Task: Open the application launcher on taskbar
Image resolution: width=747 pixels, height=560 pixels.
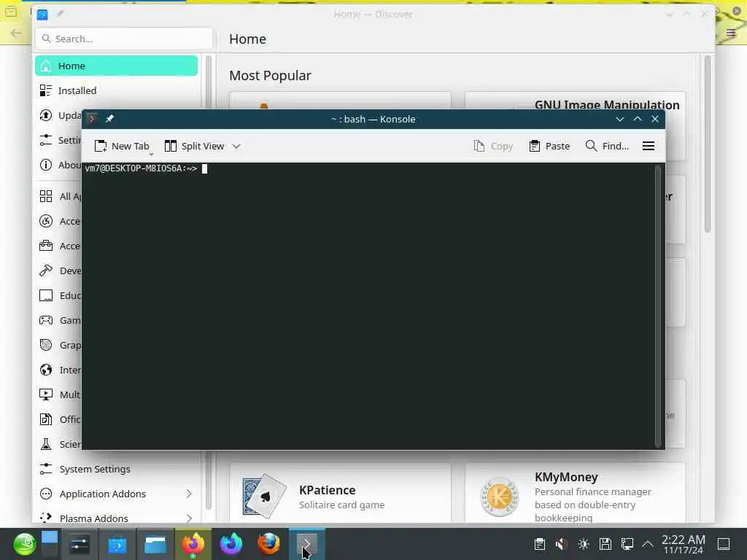Action: click(x=24, y=544)
